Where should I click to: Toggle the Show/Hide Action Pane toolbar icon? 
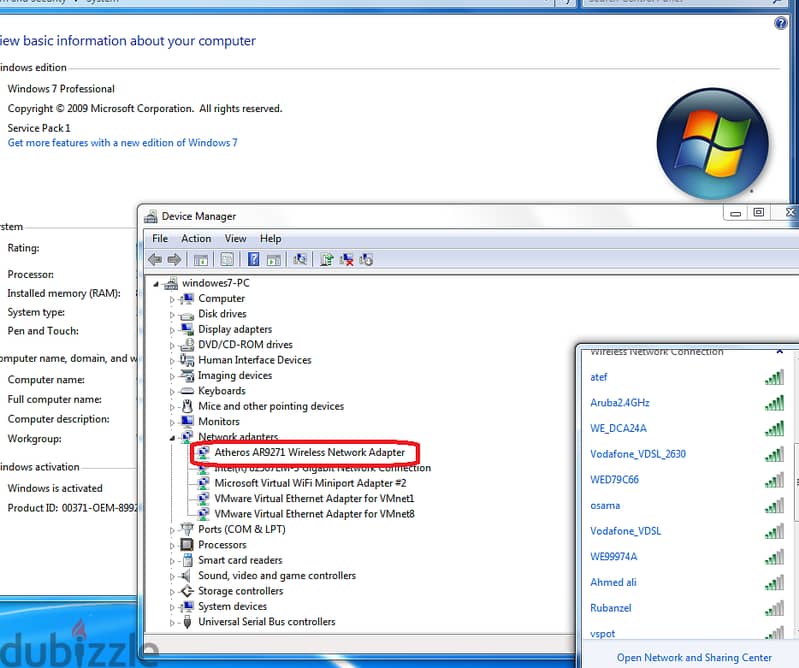pyautogui.click(x=274, y=260)
